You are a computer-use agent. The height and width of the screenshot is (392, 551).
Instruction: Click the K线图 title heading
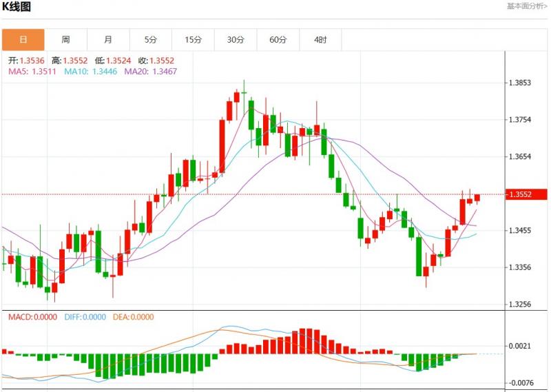(18, 7)
